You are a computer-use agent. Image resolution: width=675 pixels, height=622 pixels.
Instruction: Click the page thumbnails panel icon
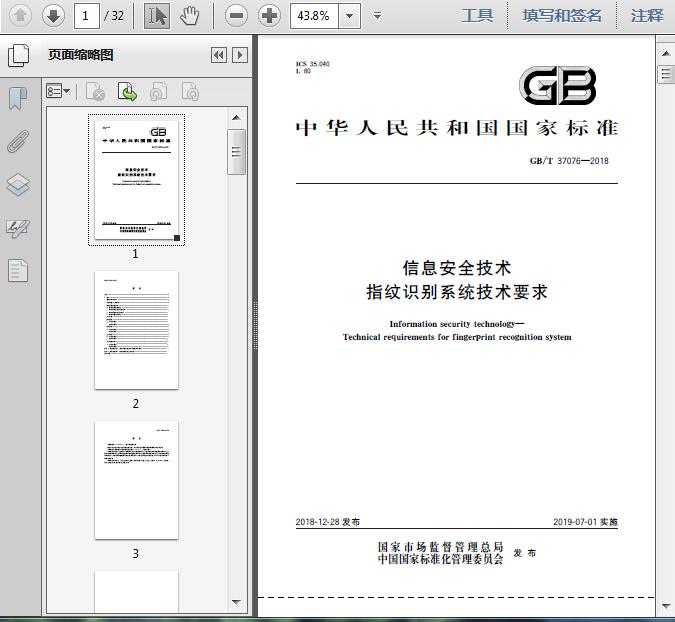[x=19, y=55]
